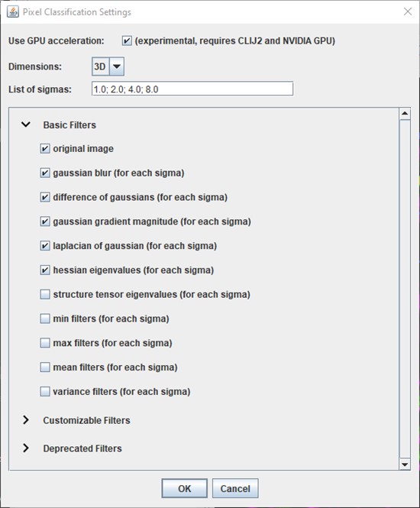The height and width of the screenshot is (508, 420).
Task: Disable the Use GPU acceleration checkbox
Action: click(x=127, y=40)
